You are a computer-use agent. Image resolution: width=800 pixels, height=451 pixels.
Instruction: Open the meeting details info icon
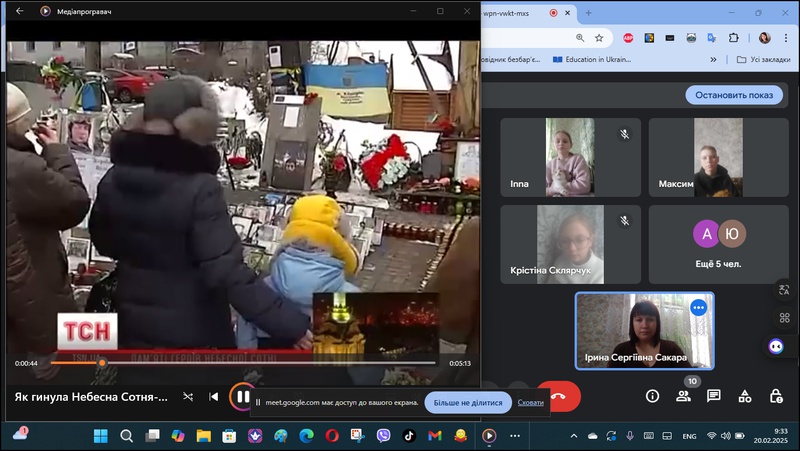coord(653,396)
